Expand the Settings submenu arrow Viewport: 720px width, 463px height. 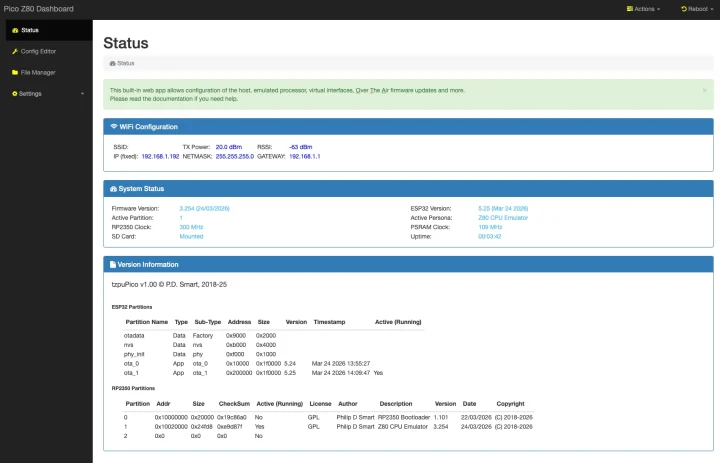(82, 93)
